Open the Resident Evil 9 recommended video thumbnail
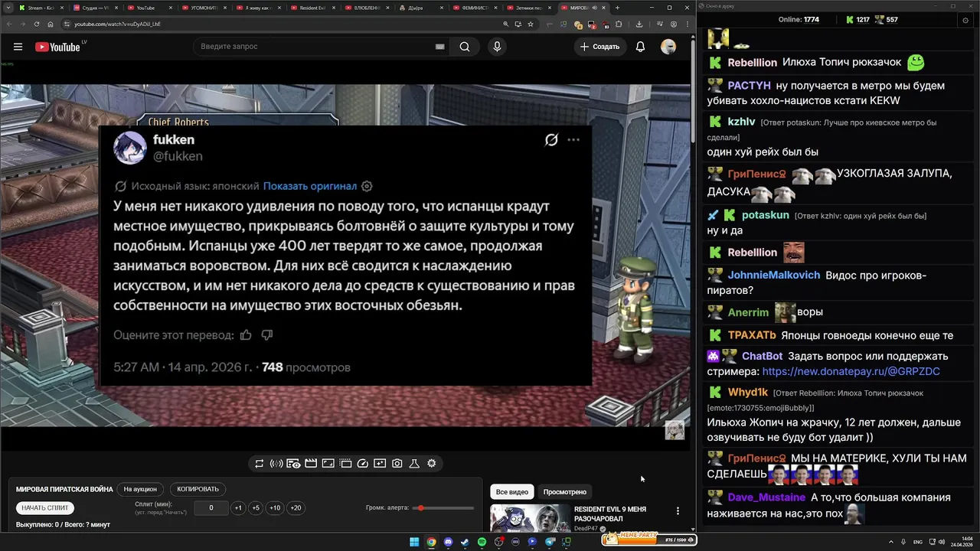 [x=529, y=518]
